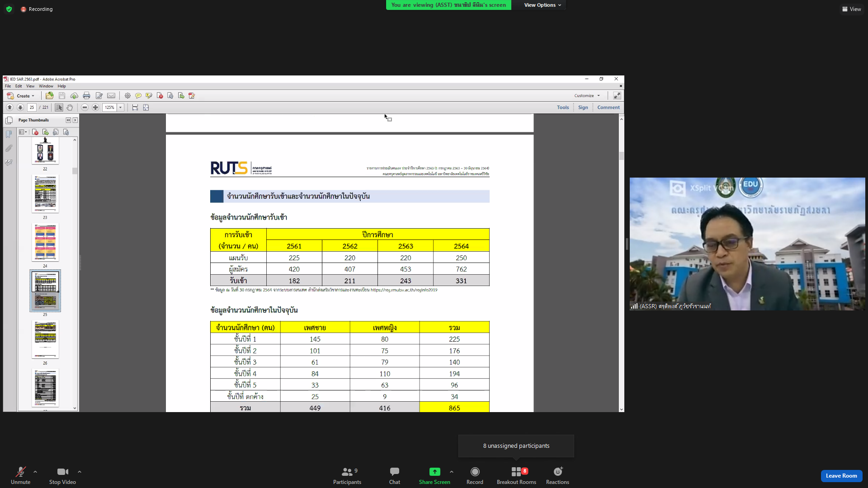Open the View menu in Acrobat
Image resolution: width=868 pixels, height=488 pixels.
pos(30,86)
